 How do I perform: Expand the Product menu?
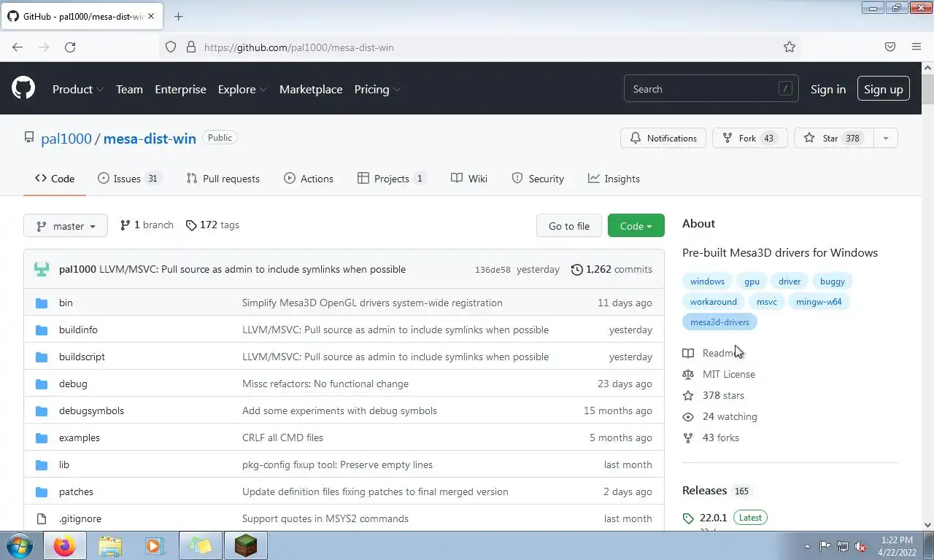click(78, 89)
